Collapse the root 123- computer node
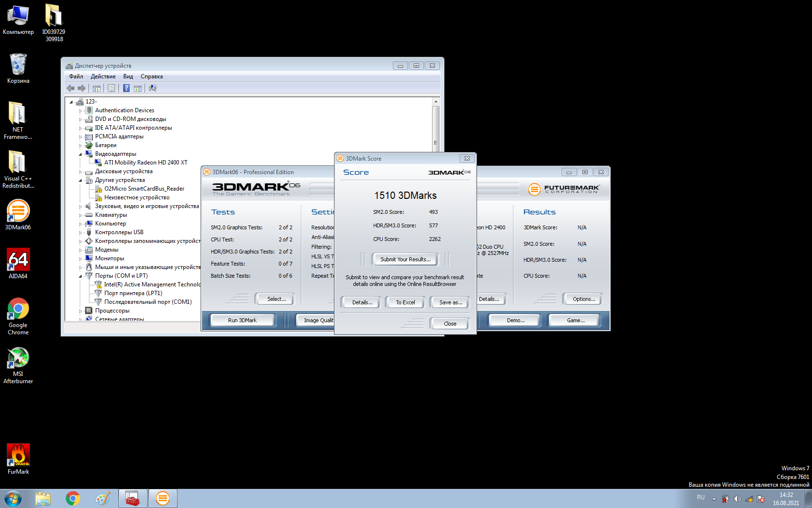Image resolution: width=812 pixels, height=508 pixels. tap(71, 102)
